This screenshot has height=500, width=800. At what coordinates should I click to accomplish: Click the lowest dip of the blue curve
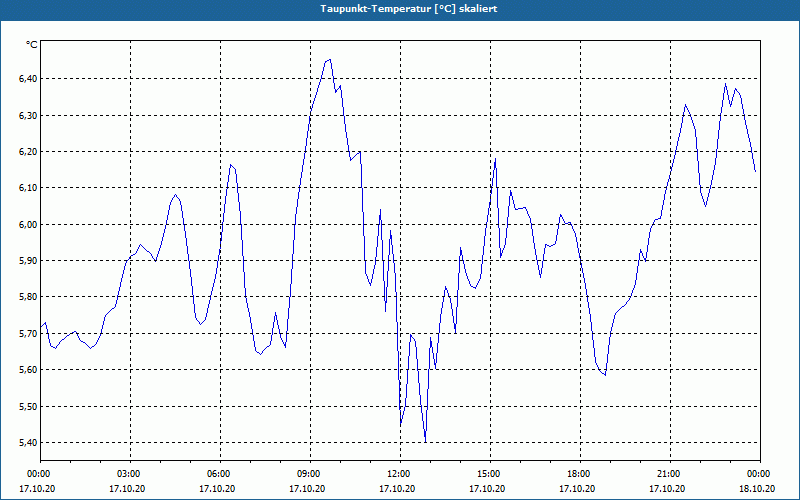[426, 442]
